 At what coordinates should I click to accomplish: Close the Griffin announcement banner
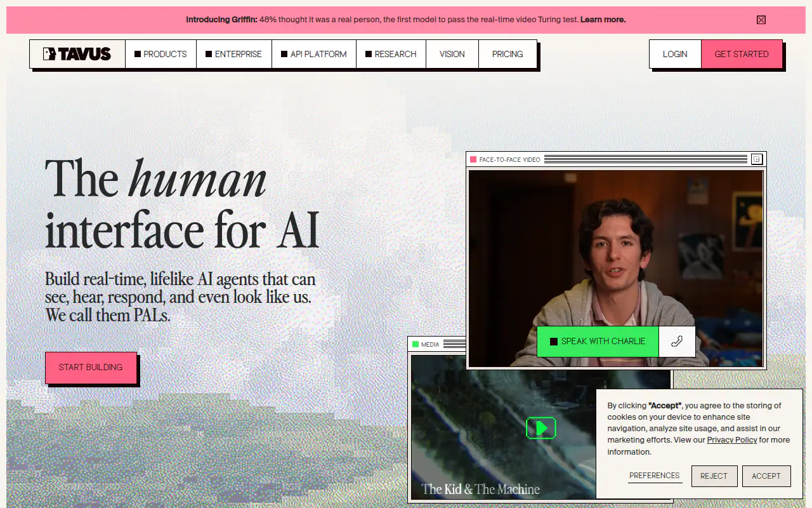pyautogui.click(x=761, y=20)
